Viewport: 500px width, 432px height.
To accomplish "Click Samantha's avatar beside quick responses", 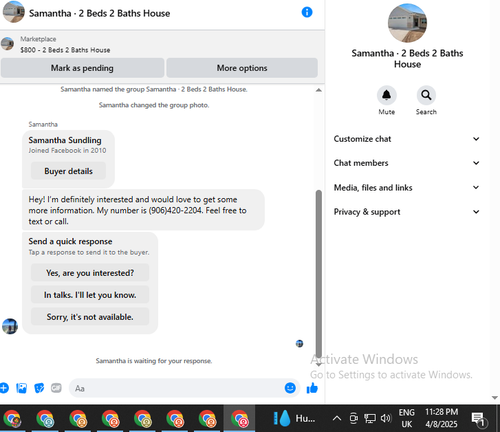I will click(10, 326).
